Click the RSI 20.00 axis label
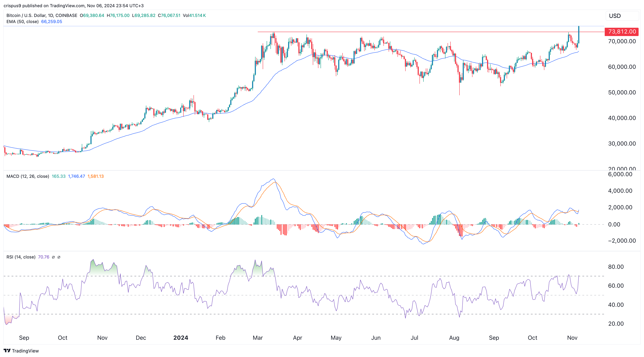 pos(616,323)
